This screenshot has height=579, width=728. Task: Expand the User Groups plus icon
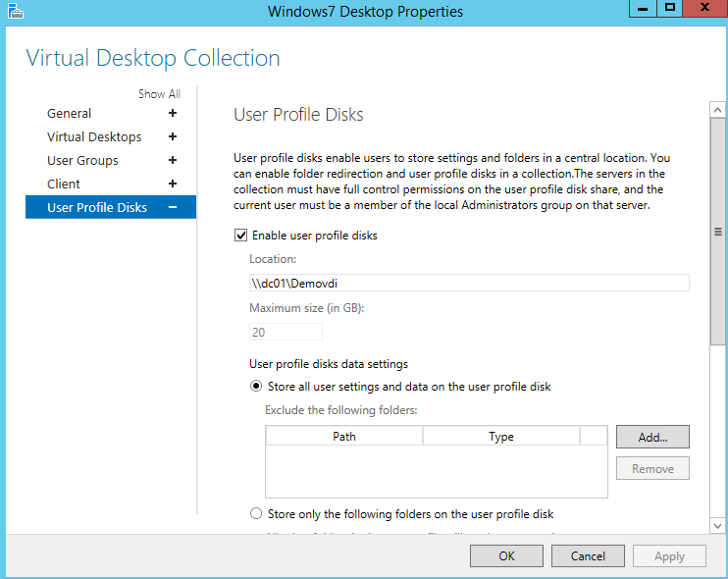173,160
